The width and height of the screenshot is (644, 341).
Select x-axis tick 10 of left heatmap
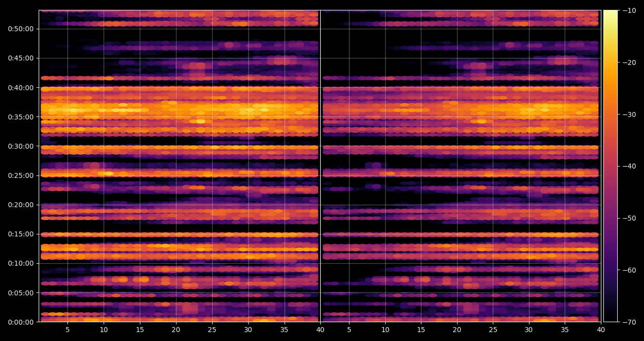point(104,330)
